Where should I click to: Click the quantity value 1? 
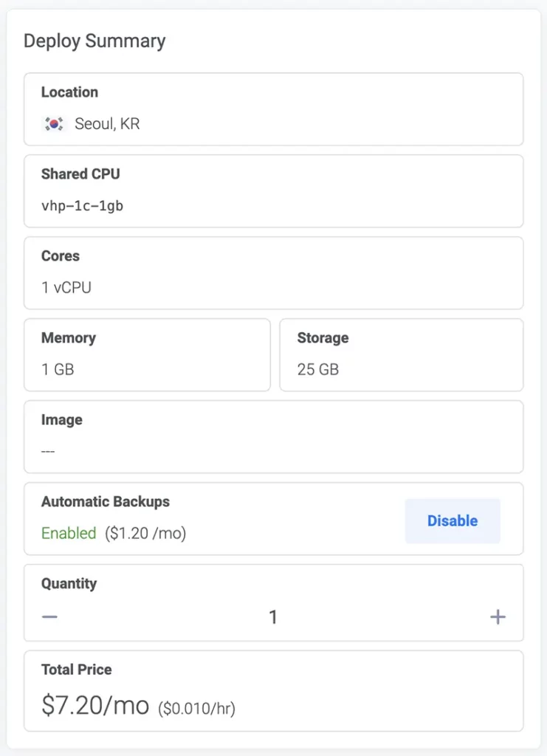273,617
